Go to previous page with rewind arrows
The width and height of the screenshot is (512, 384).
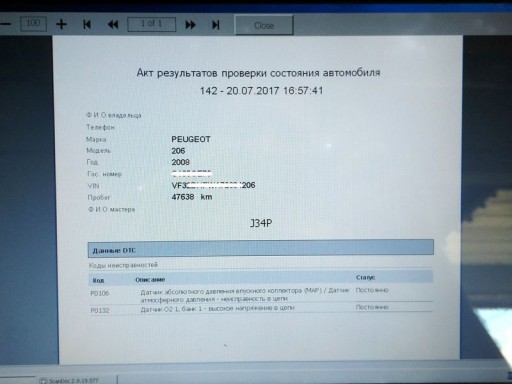pos(113,24)
